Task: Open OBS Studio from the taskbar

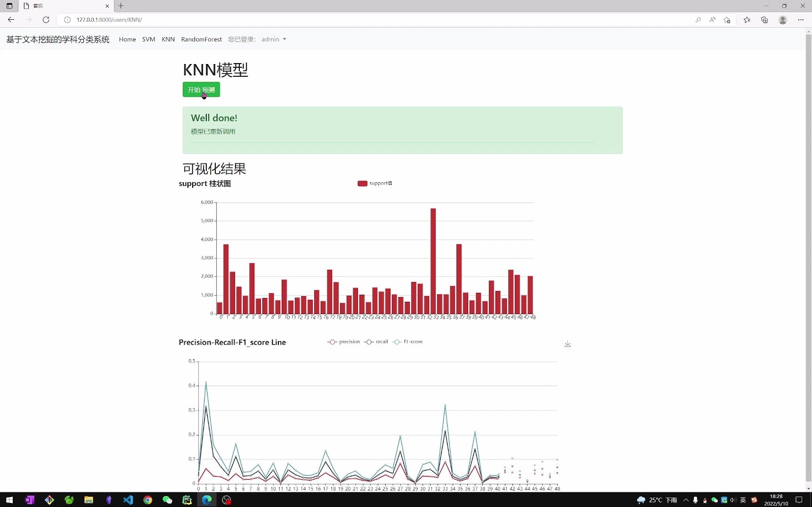Action: [226, 500]
